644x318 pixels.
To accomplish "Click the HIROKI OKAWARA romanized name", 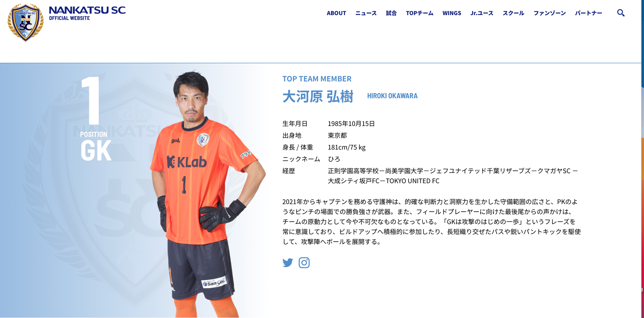I will 392,96.
